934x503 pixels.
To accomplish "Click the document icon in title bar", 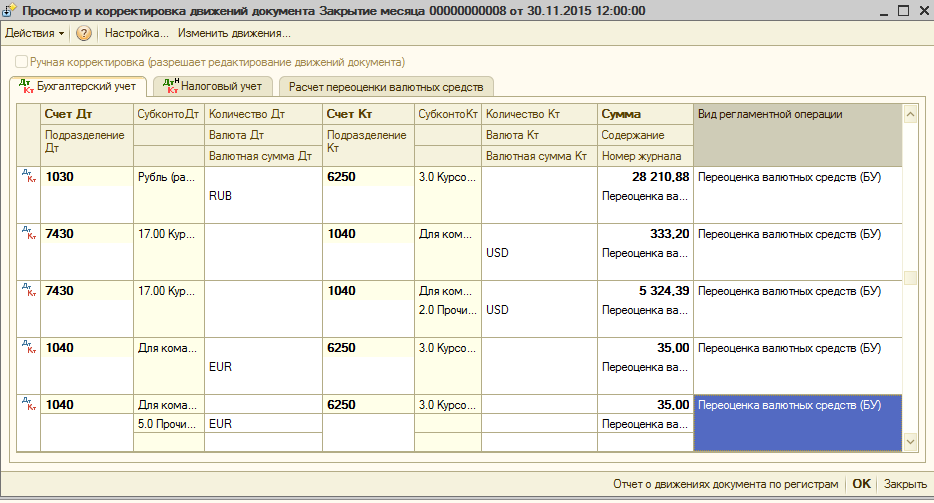I will coord(9,11).
